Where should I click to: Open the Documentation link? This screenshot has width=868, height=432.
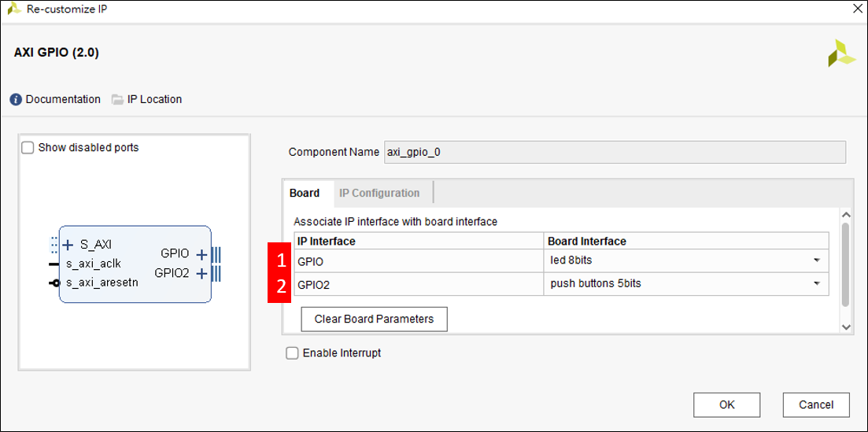[x=63, y=100]
